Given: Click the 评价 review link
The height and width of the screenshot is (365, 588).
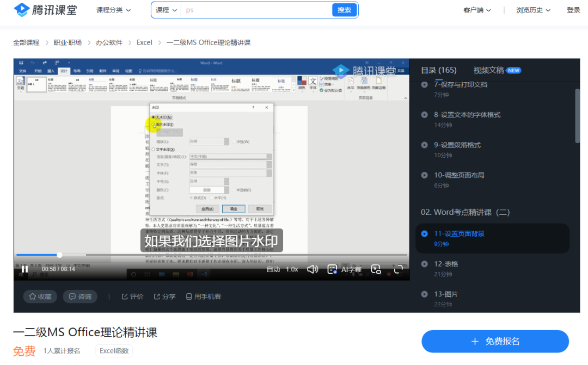Looking at the screenshot, I should coord(132,296).
